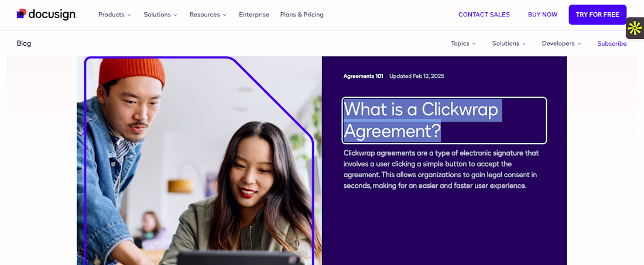Expand the Products dropdown menu
The width and height of the screenshot is (644, 265).
click(x=115, y=15)
